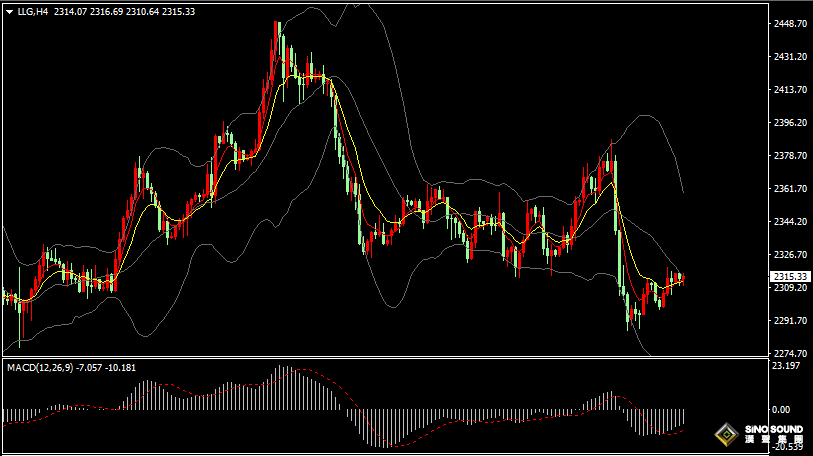Click the triangle arrow beside LLG,H4

[x=10, y=12]
